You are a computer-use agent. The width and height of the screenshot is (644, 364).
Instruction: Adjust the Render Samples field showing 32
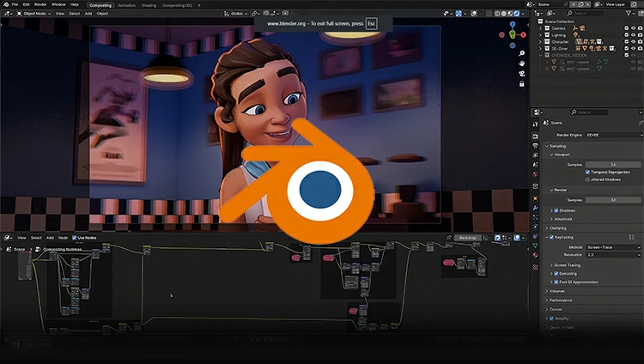click(613, 200)
